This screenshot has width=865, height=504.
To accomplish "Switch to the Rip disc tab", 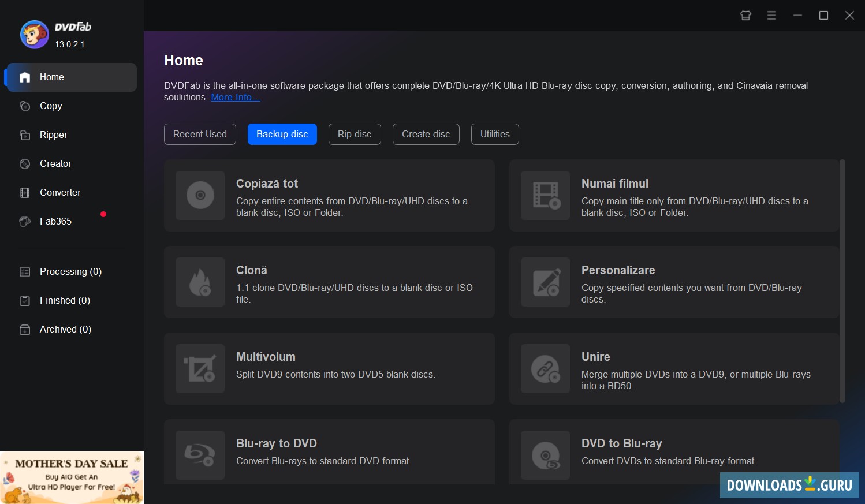I will 355,134.
